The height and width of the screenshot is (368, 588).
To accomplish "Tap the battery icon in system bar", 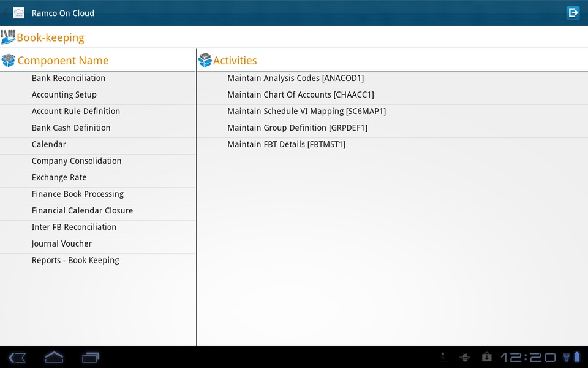I will (x=577, y=357).
